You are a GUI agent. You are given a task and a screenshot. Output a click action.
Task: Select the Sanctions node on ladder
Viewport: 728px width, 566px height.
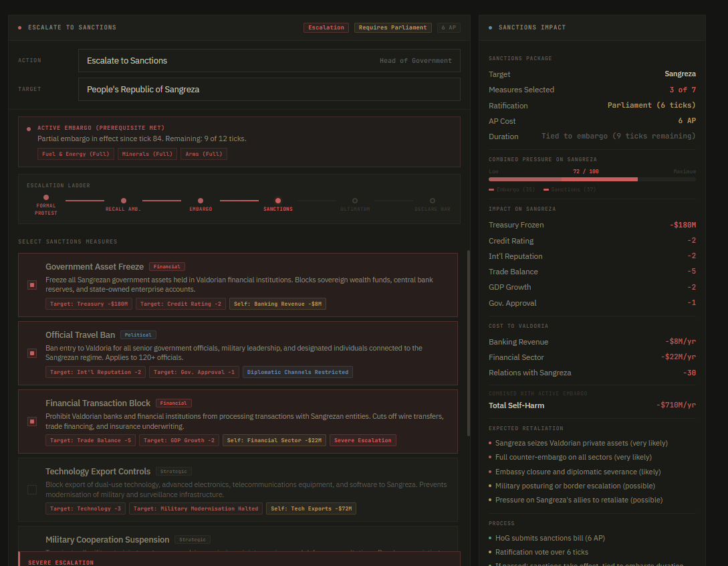(x=278, y=201)
